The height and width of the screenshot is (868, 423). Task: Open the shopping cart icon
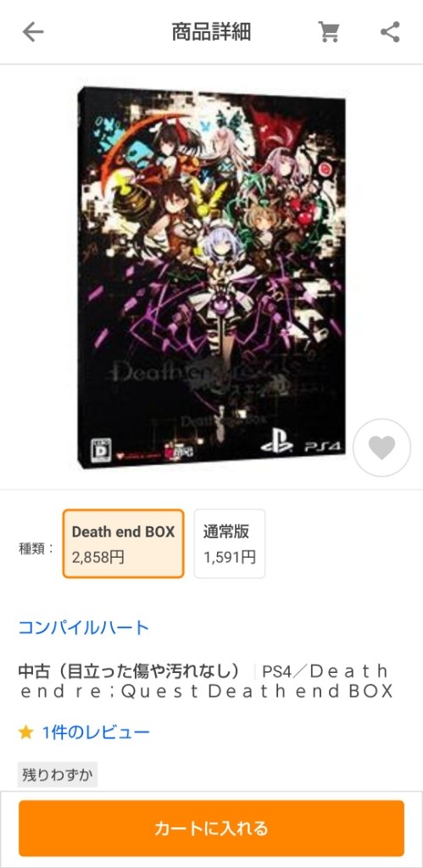click(329, 32)
